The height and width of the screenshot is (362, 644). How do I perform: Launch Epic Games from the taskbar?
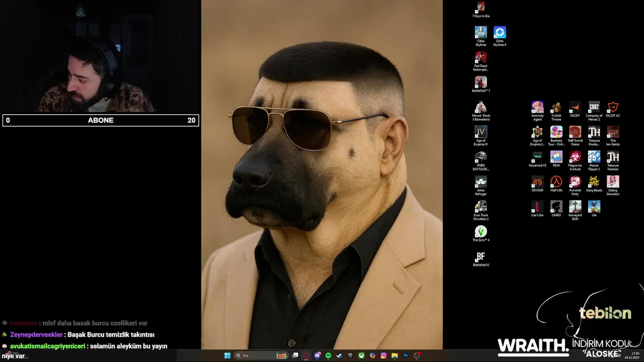351,355
